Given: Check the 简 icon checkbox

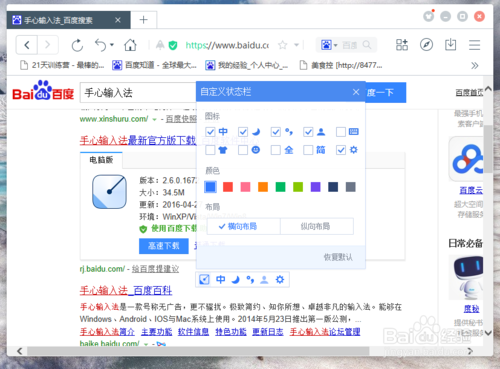Looking at the screenshot, I should click(308, 150).
